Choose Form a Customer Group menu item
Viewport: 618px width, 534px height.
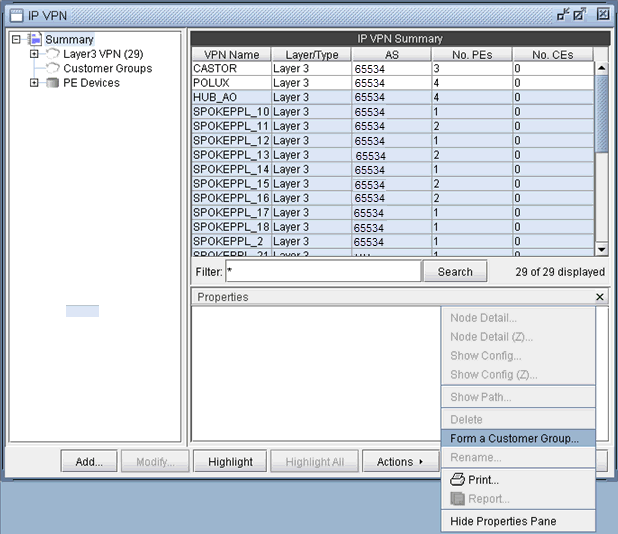coord(514,438)
